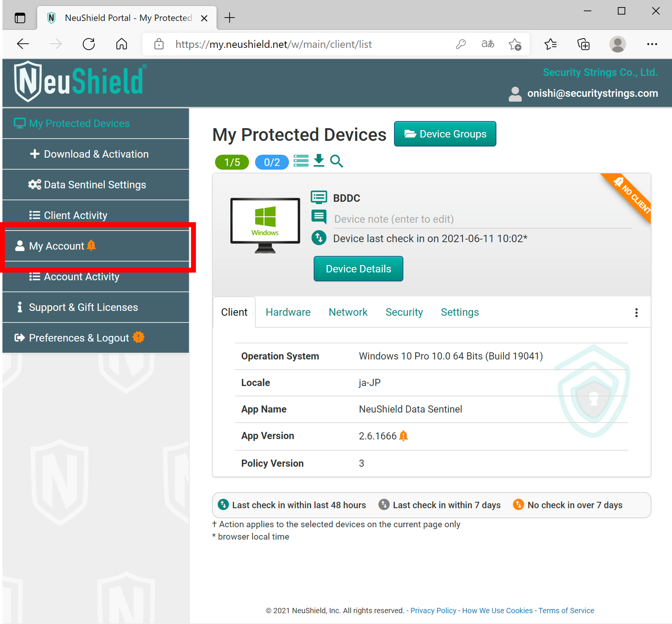Open saved password key icon

coord(461,44)
